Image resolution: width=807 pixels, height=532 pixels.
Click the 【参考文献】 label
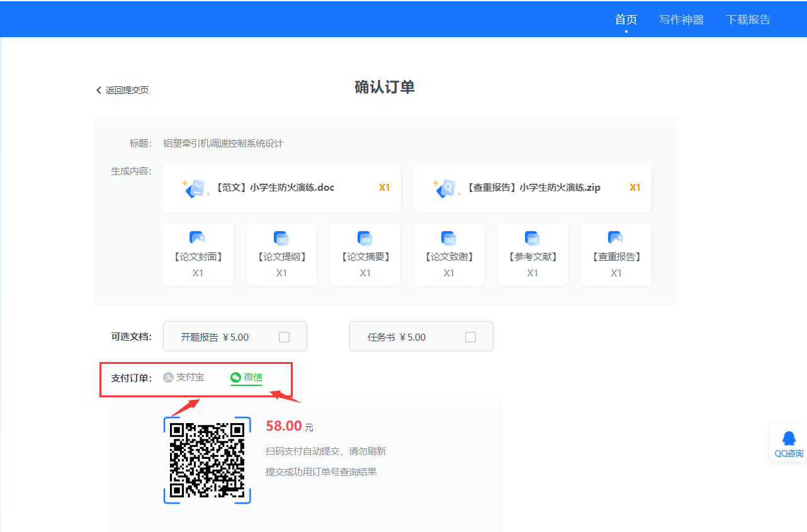533,257
